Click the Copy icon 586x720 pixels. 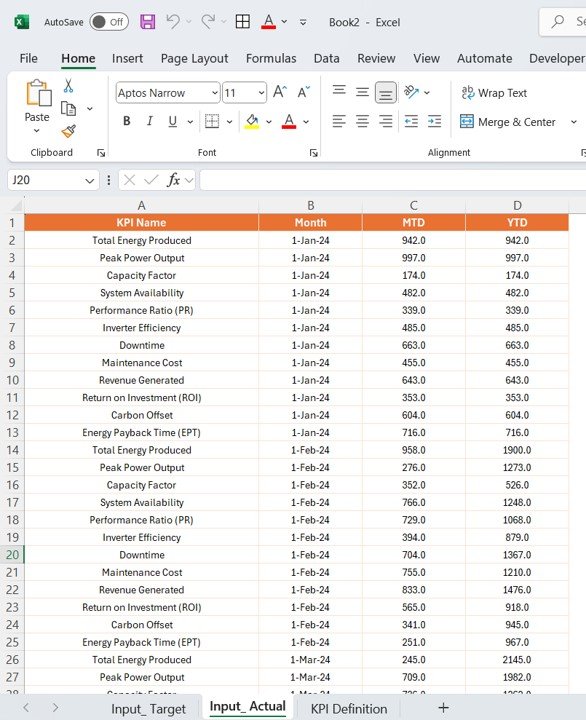click(68, 109)
